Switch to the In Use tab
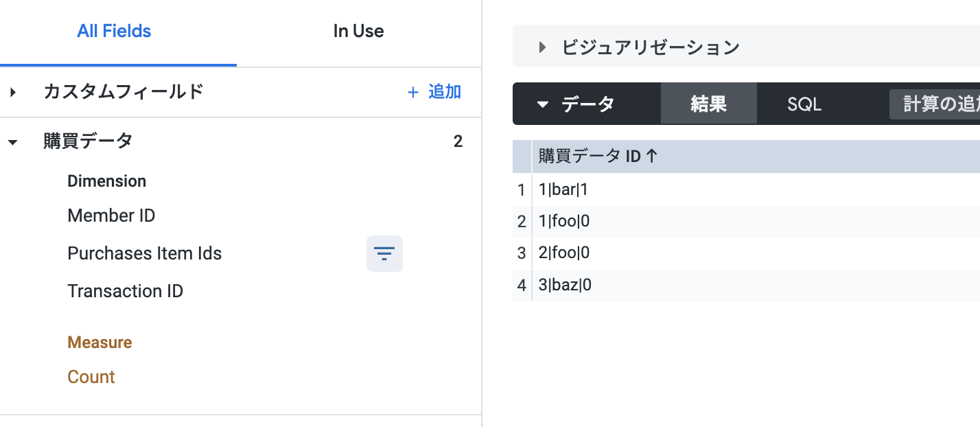 (358, 31)
